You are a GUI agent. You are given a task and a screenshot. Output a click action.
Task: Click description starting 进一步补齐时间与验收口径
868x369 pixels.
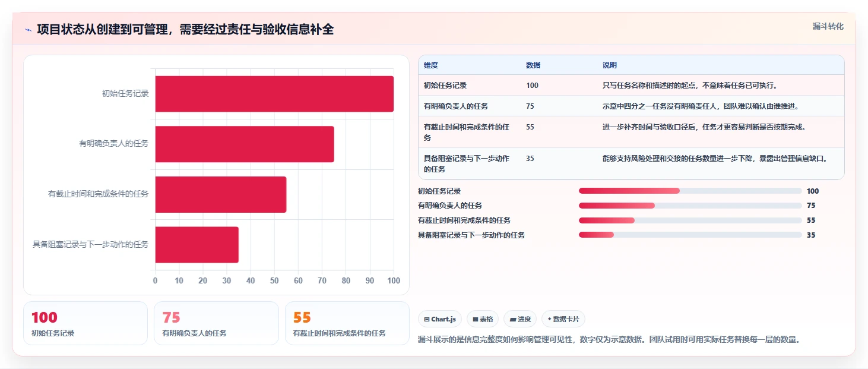click(704, 127)
